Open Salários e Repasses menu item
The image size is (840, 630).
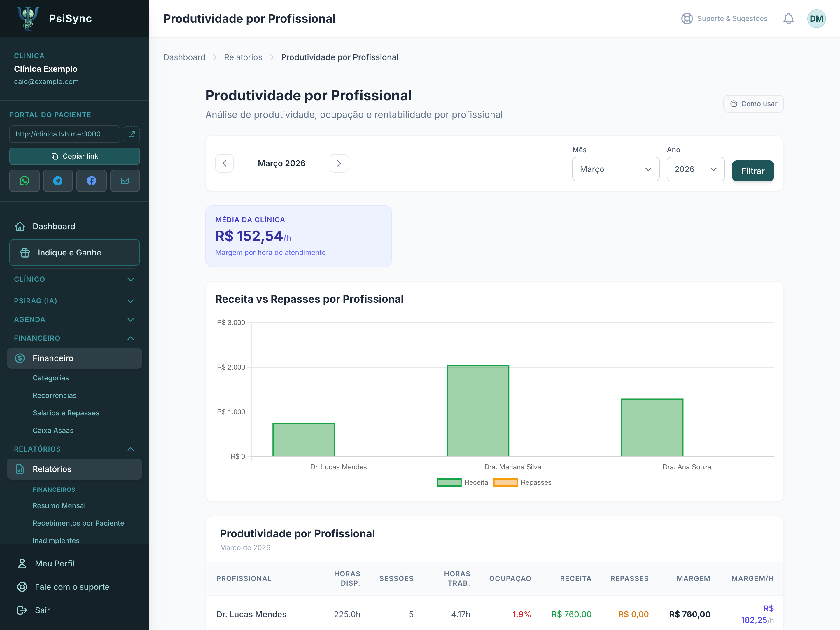[x=66, y=413]
